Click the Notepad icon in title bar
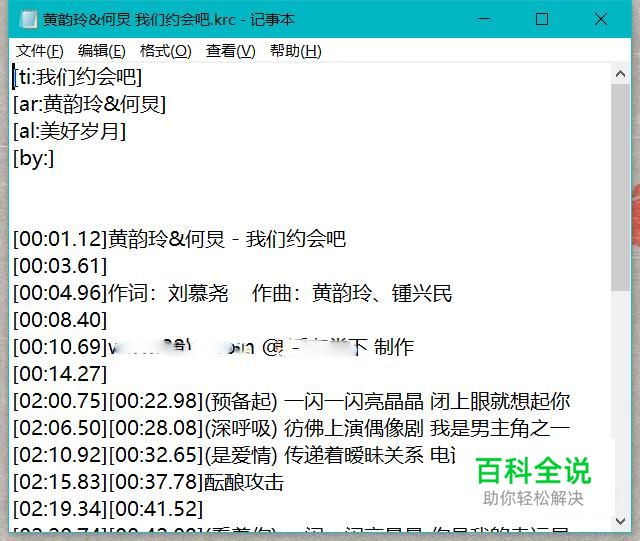The width and height of the screenshot is (640, 541). point(28,19)
